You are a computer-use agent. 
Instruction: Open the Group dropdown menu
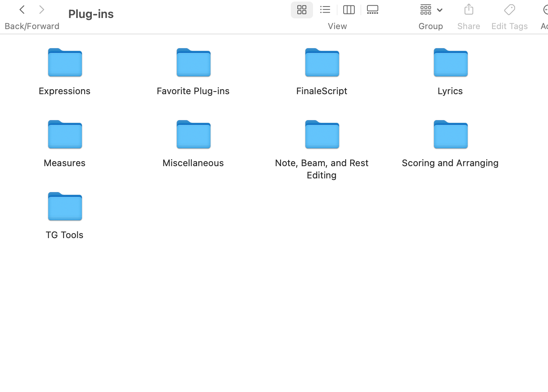(431, 10)
